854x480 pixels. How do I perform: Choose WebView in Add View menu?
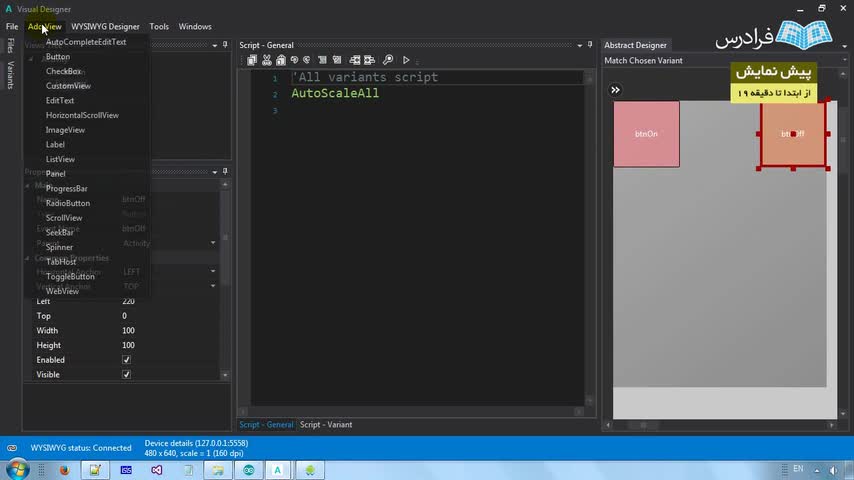(62, 291)
